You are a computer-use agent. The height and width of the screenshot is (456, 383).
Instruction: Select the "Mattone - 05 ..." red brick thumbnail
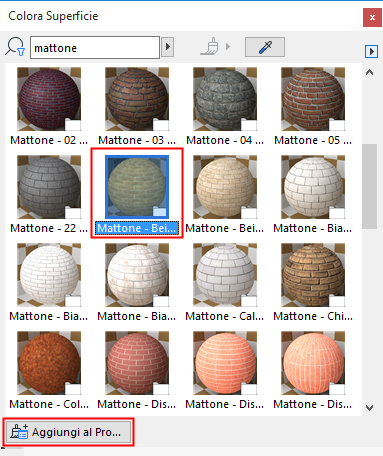pyautogui.click(x=313, y=99)
